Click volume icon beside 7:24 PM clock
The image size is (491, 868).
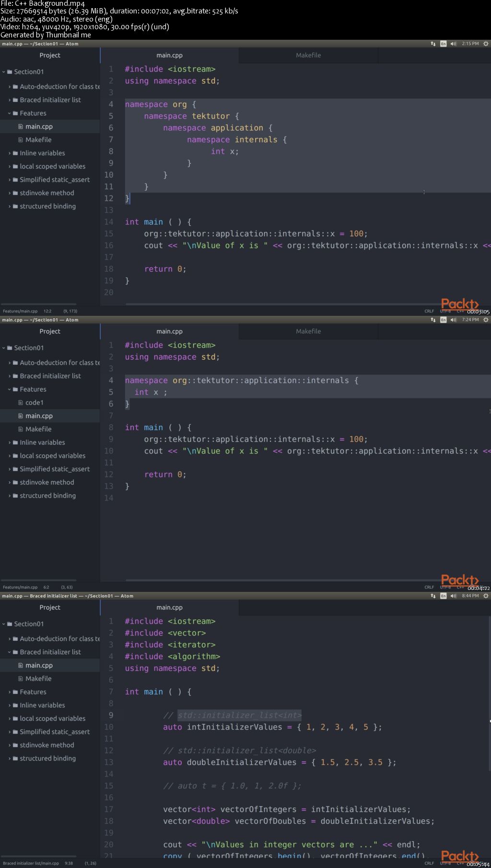point(453,320)
